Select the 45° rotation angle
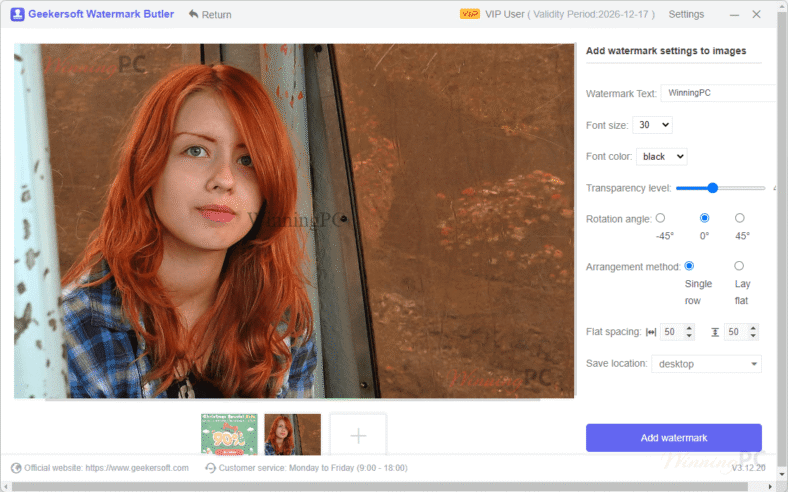 [x=739, y=218]
